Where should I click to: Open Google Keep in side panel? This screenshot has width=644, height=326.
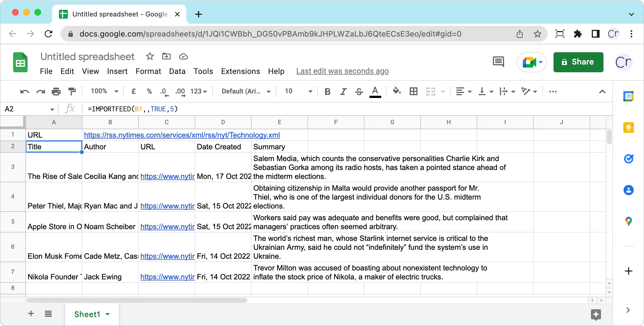pyautogui.click(x=628, y=128)
